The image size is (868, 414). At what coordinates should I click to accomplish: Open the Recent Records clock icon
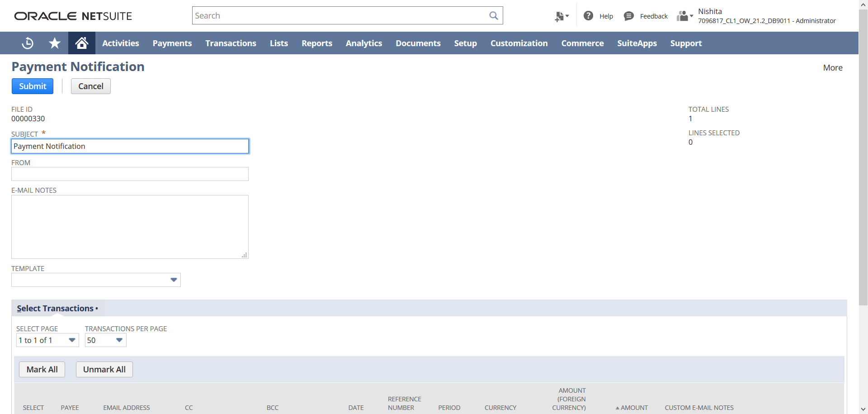[28, 43]
